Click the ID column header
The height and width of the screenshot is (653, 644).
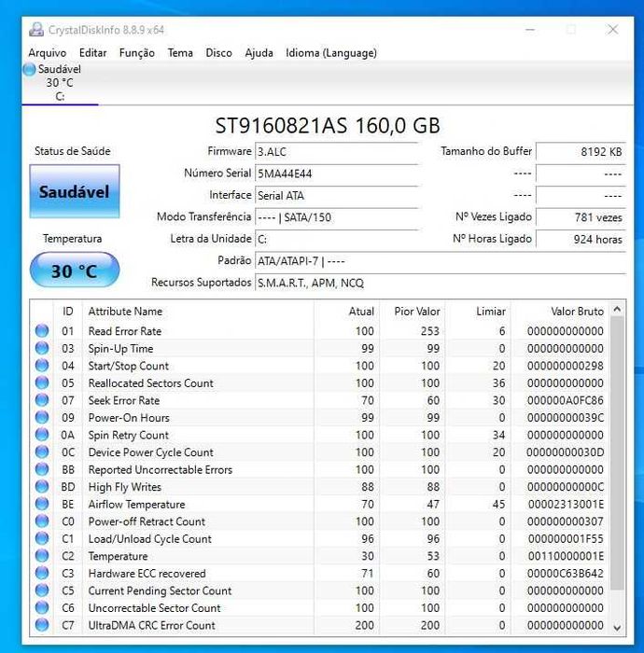tap(67, 312)
